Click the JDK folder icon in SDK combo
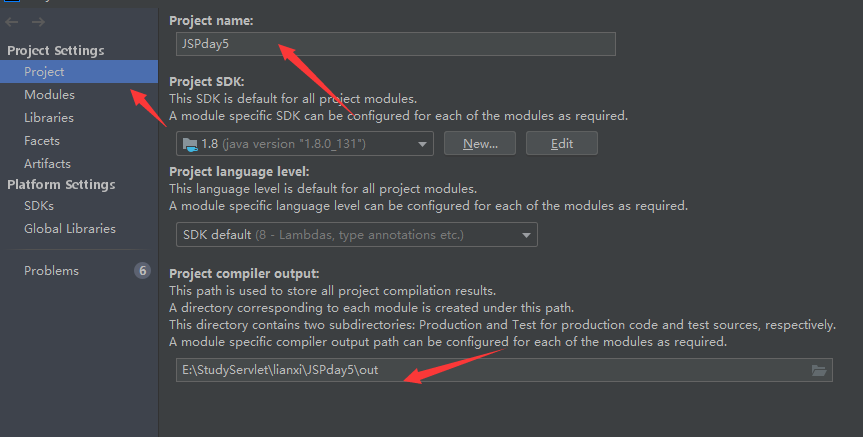Viewport: 863px width, 437px height. click(x=190, y=144)
